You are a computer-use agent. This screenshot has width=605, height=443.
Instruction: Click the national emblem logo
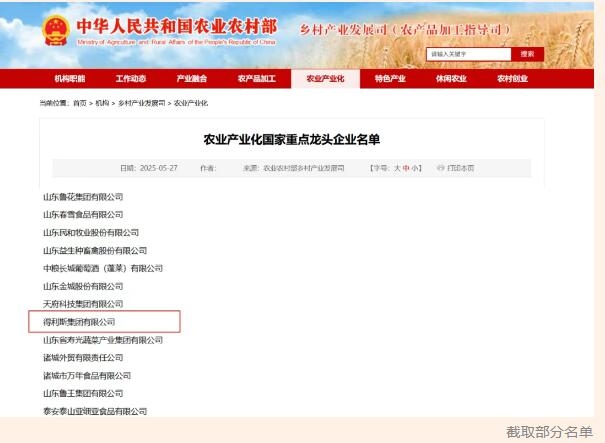tap(56, 30)
